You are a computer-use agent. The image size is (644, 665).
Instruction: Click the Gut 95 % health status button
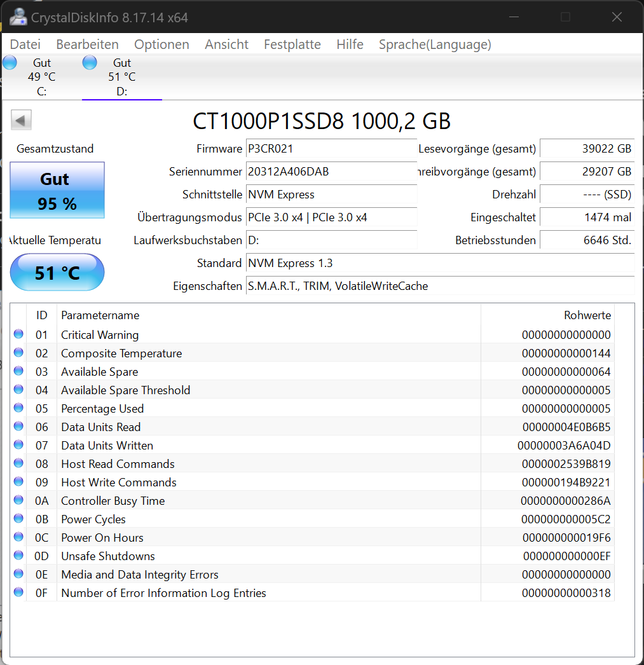click(x=57, y=190)
